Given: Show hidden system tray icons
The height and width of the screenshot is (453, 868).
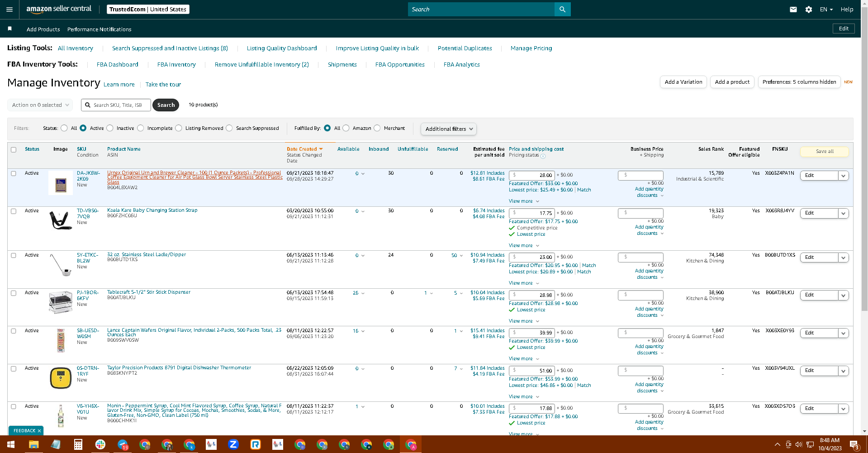Looking at the screenshot, I should point(777,444).
